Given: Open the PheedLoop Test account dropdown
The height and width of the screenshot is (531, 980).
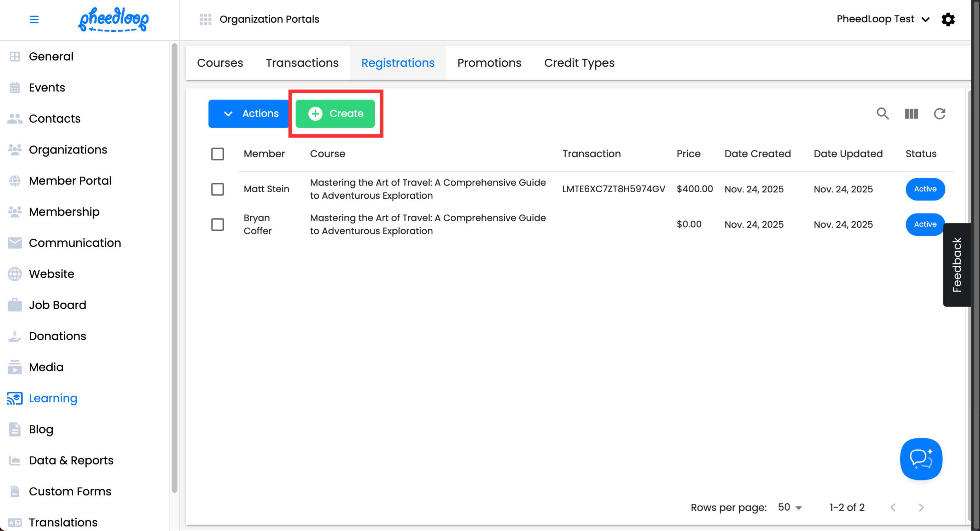Looking at the screenshot, I should pos(883,19).
